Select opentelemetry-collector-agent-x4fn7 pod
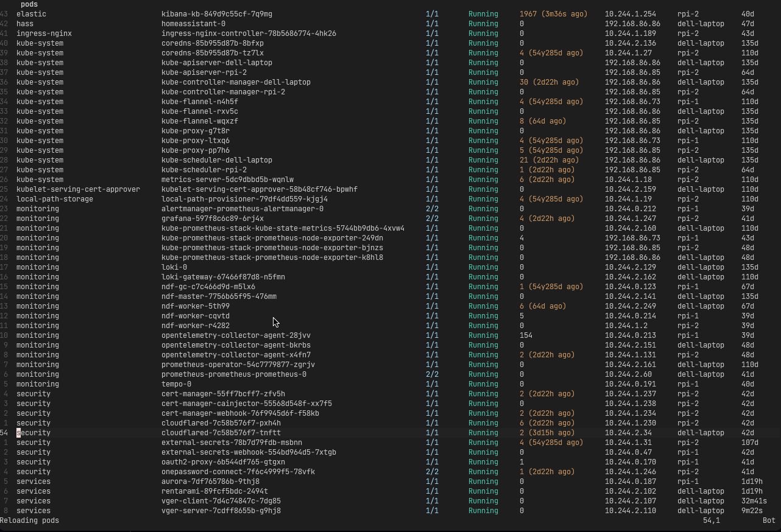The width and height of the screenshot is (781, 532). click(x=236, y=355)
